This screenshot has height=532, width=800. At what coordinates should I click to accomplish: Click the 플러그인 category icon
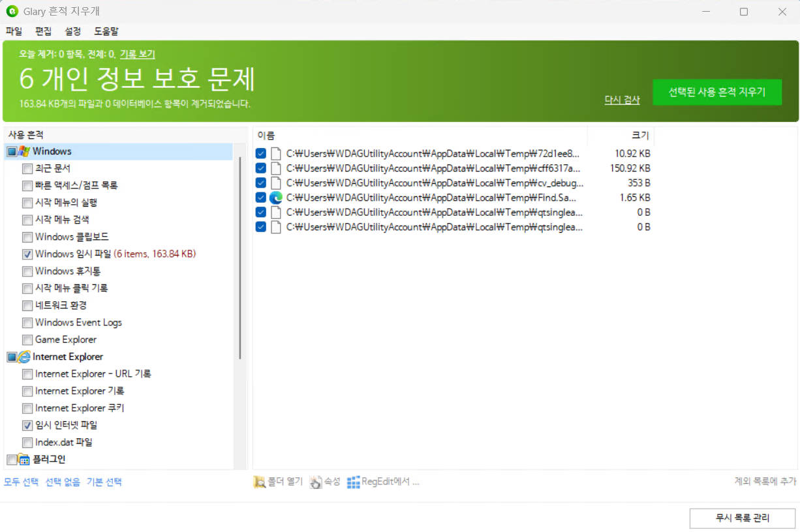pyautogui.click(x=24, y=460)
